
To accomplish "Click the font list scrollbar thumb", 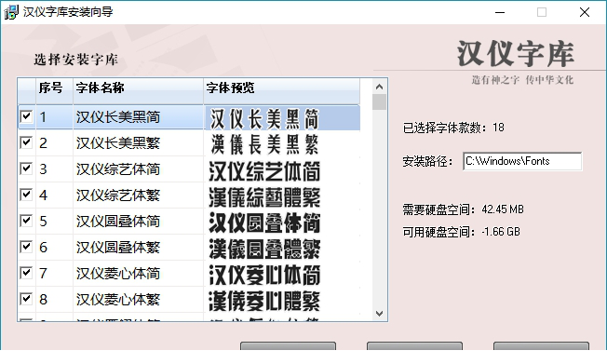I will (380, 101).
